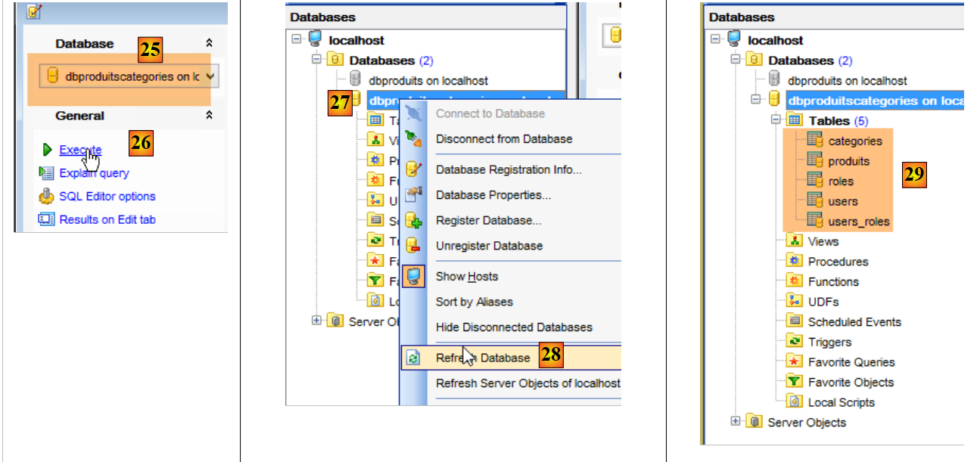
Task: Click the Explain query icon
Action: click(47, 173)
